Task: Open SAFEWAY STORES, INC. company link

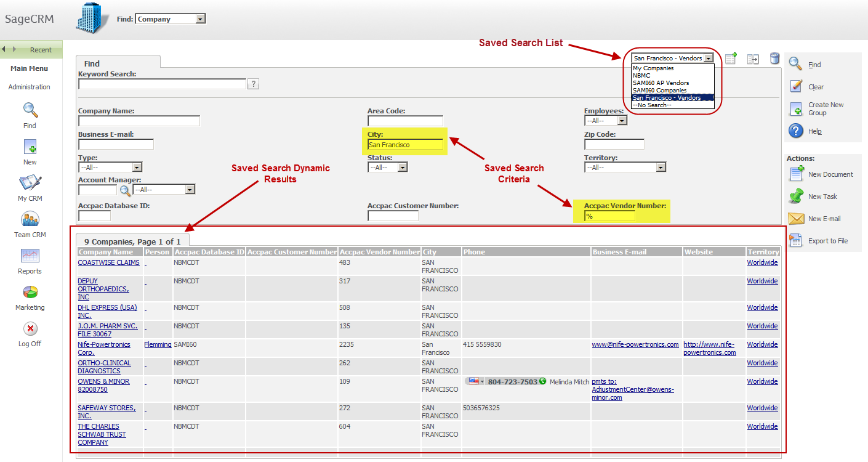Action: click(106, 411)
